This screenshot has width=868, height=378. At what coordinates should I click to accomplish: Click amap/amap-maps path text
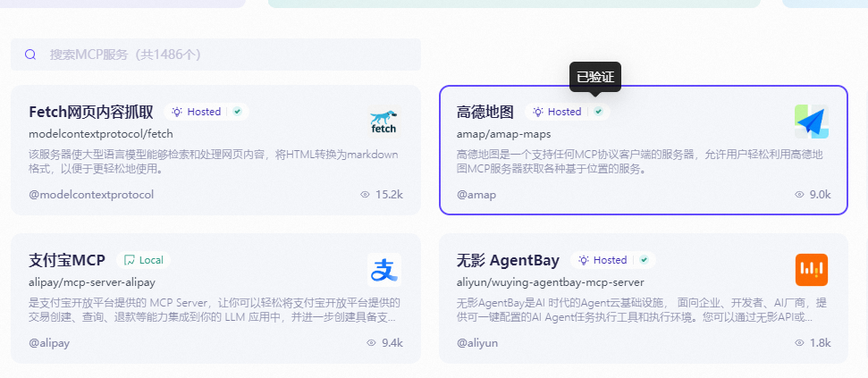pos(504,134)
